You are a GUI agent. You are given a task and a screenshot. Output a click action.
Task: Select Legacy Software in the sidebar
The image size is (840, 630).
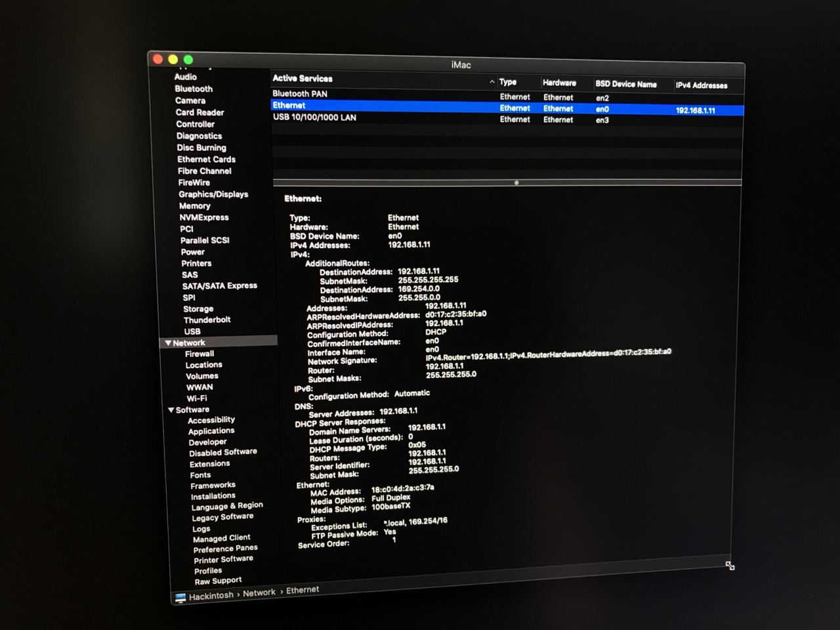click(222, 517)
